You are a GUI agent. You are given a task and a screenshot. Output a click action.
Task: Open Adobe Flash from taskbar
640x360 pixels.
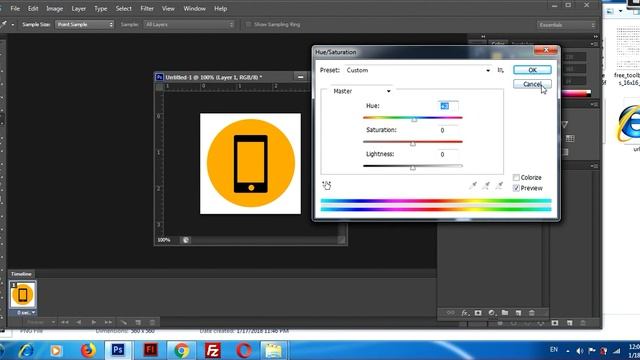[150, 350]
